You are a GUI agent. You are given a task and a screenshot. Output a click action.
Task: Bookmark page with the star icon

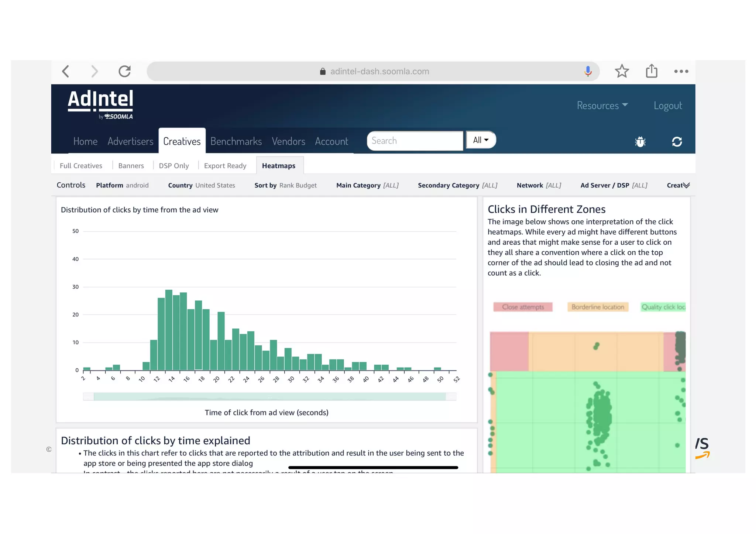622,71
